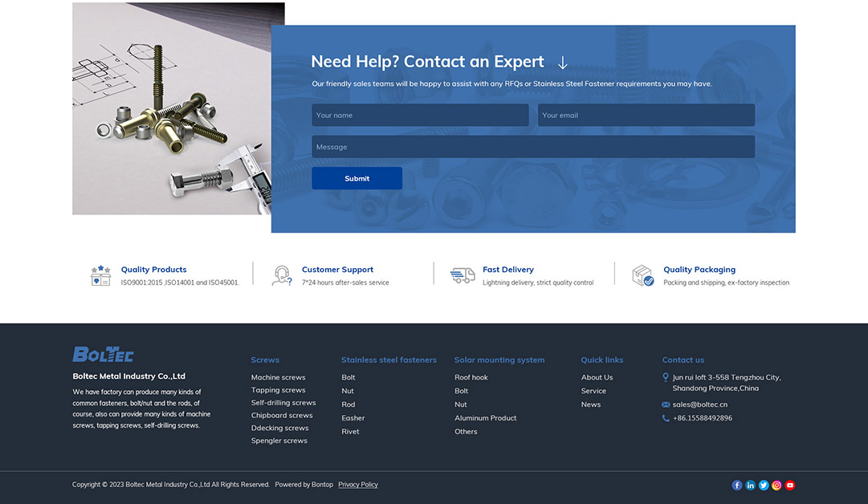
Task: Open the Twitter social icon
Action: pos(764,485)
